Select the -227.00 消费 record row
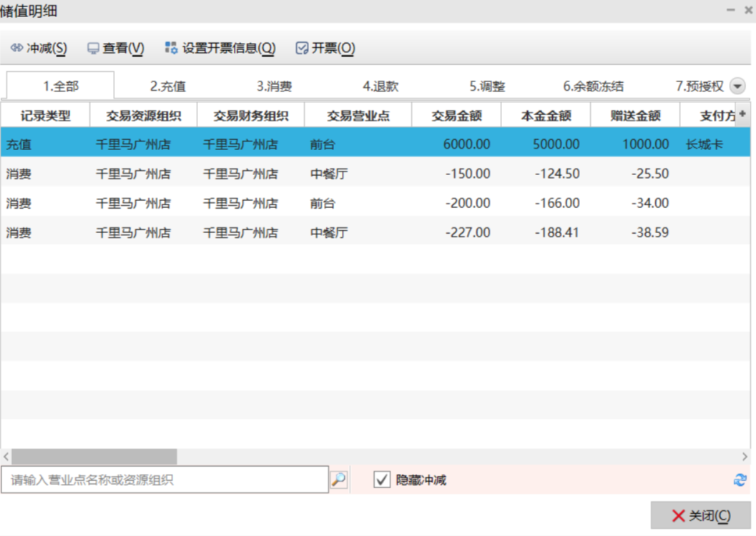This screenshot has height=536, width=756. click(x=358, y=232)
